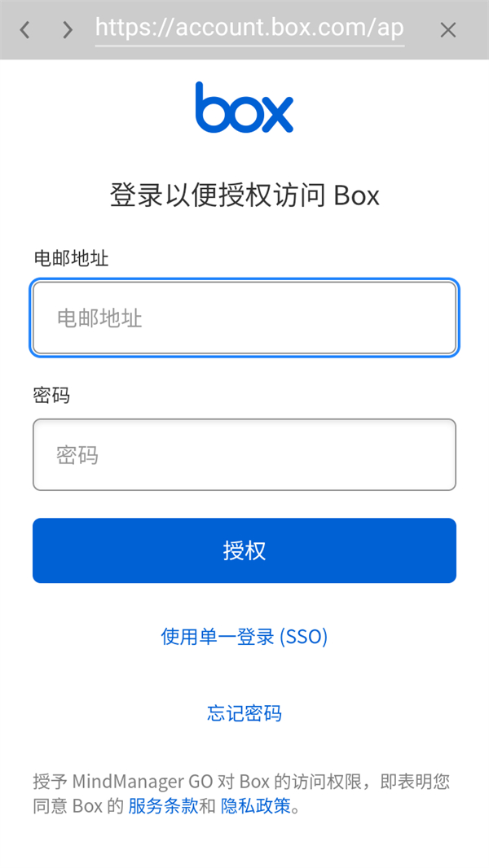489x868 pixels.
Task: Click the 忘记密码 link
Action: 244,713
